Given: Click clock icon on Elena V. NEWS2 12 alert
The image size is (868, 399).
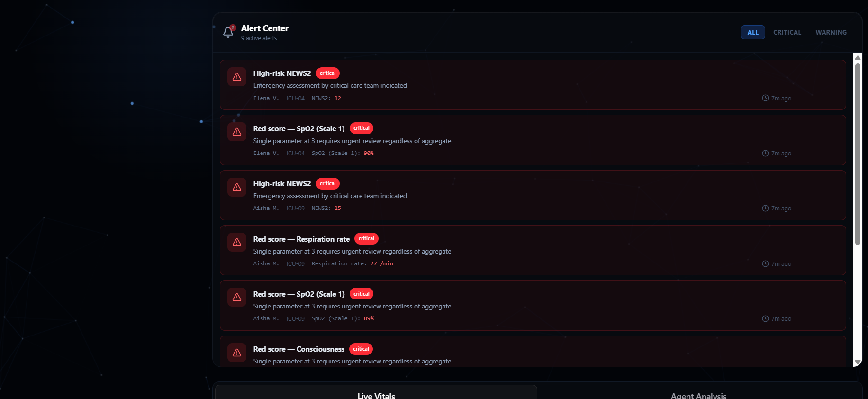Looking at the screenshot, I should [765, 98].
